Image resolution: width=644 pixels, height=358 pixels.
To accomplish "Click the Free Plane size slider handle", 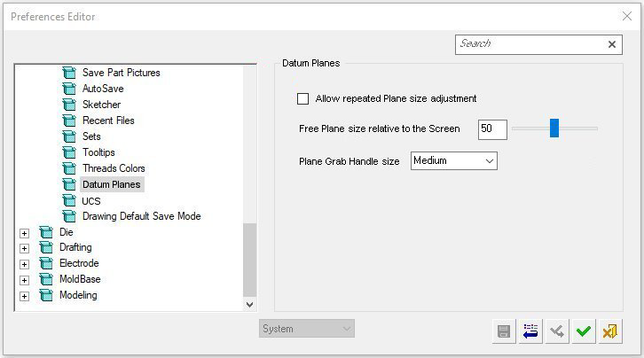I will (x=554, y=128).
